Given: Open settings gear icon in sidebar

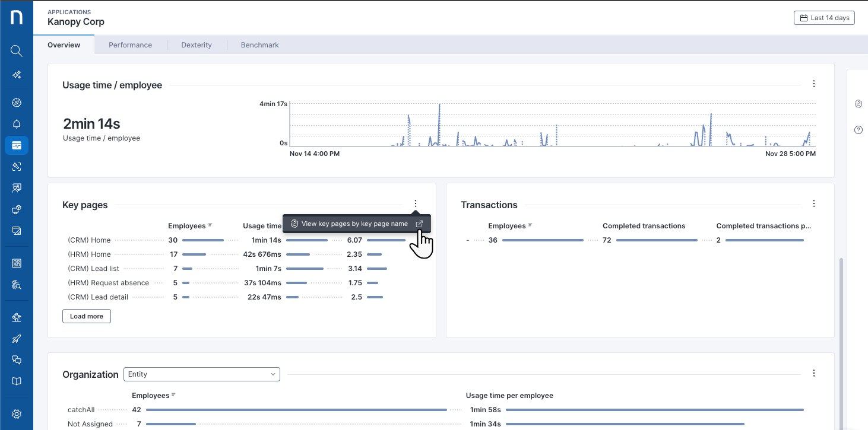Looking at the screenshot, I should tap(17, 414).
